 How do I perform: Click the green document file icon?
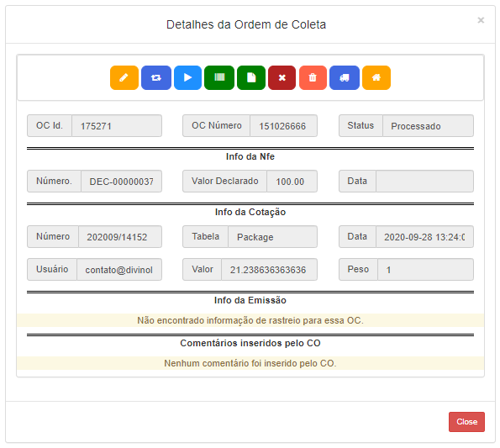pos(251,78)
